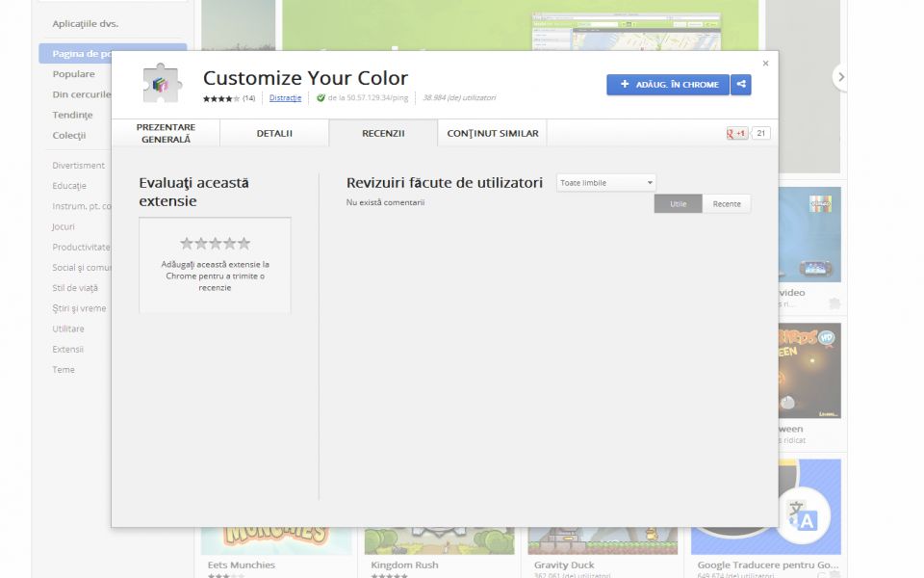924x578 pixels.
Task: Click the Adăug. în Chrome button
Action: pos(668,85)
